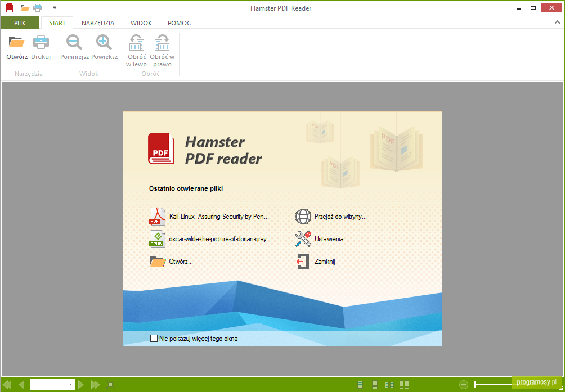Click the red book application icon in title bar

(x=10, y=8)
